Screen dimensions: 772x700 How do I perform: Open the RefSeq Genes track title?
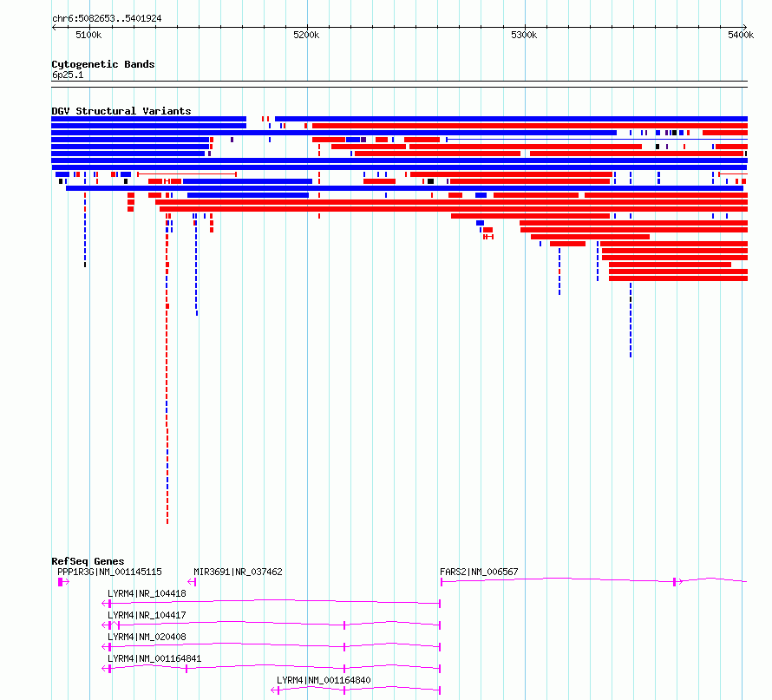tap(88, 561)
